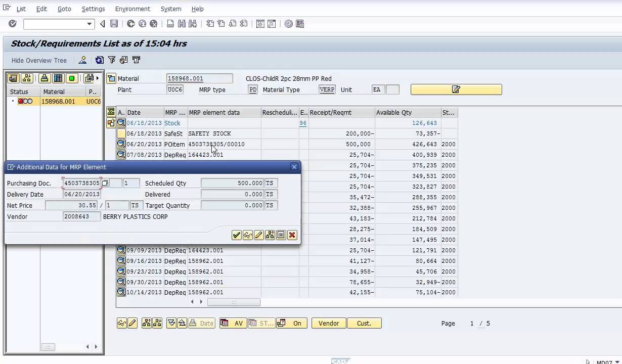
Task: Click the MRP element data column header
Action: pos(224,112)
